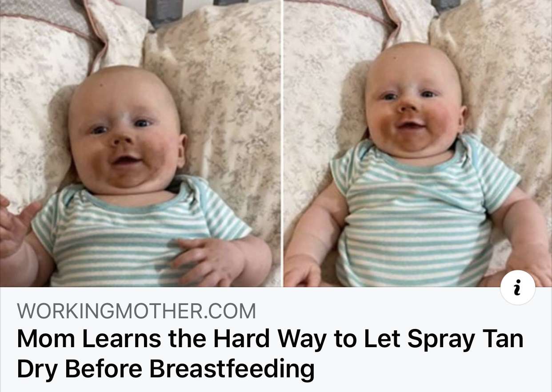The image size is (552, 392).
Task: Click the WORKINGMOTHER.COM source label
Action: click(136, 311)
